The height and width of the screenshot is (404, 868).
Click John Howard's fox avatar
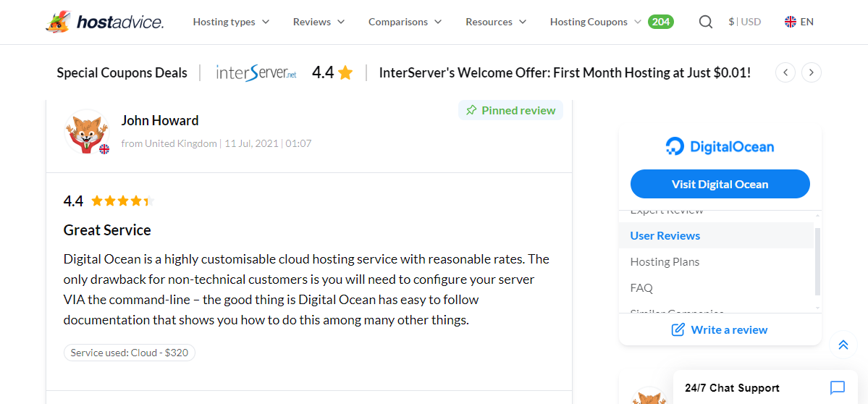(87, 132)
